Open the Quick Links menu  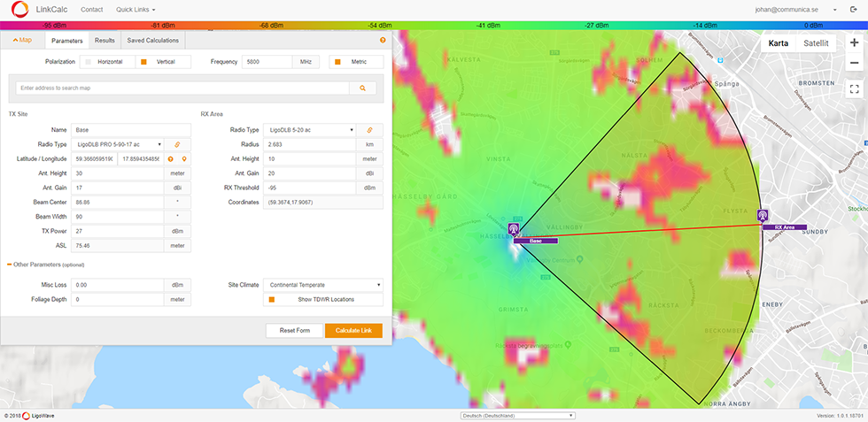point(136,10)
